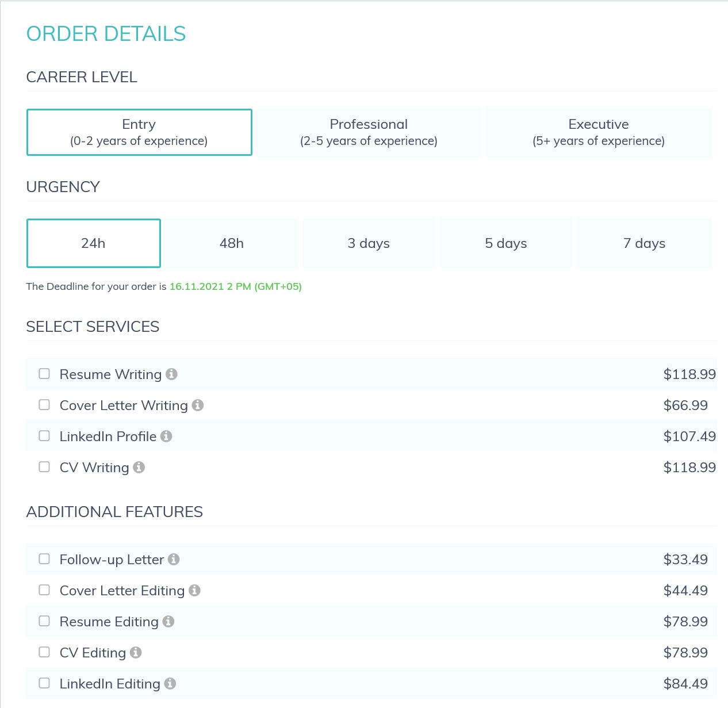Click info icon for Cover Letter Editing
This screenshot has height=708, width=728.
(194, 590)
